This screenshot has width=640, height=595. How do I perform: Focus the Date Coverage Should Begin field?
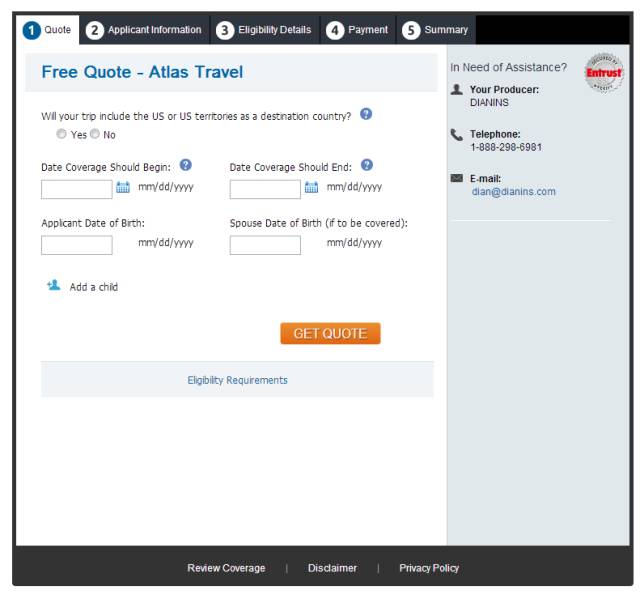click(77, 189)
